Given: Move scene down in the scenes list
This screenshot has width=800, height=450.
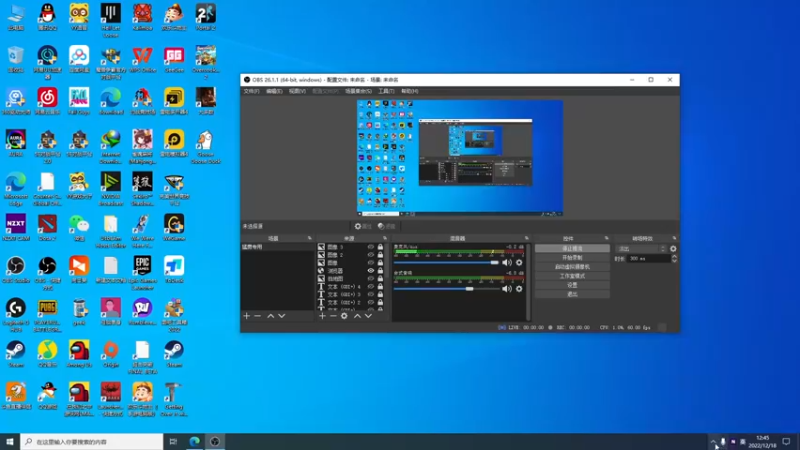Looking at the screenshot, I should tap(282, 316).
